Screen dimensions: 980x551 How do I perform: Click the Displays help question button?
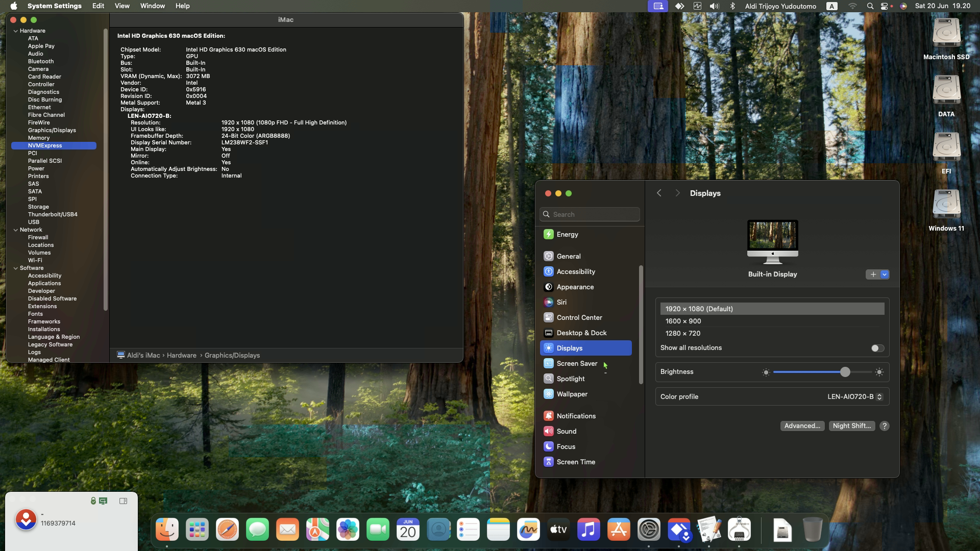885,426
